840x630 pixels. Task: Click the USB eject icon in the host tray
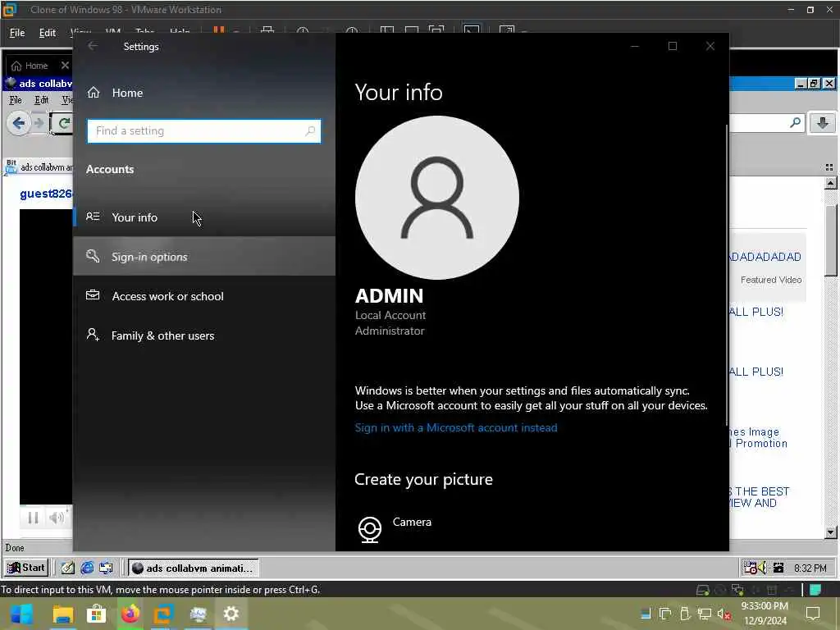click(x=685, y=614)
